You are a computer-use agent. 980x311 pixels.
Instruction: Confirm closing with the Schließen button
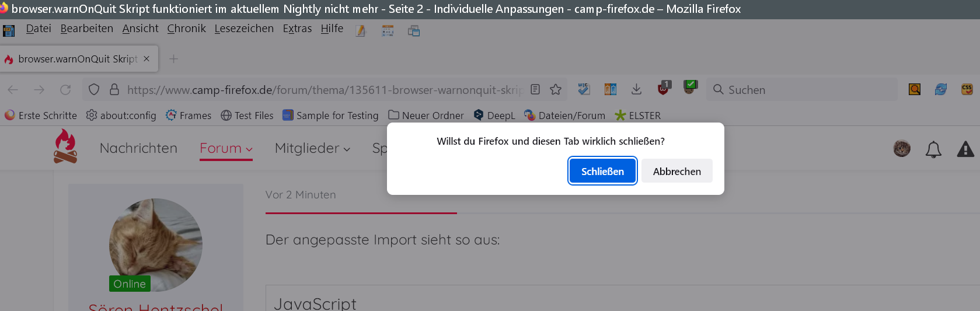[602, 171]
